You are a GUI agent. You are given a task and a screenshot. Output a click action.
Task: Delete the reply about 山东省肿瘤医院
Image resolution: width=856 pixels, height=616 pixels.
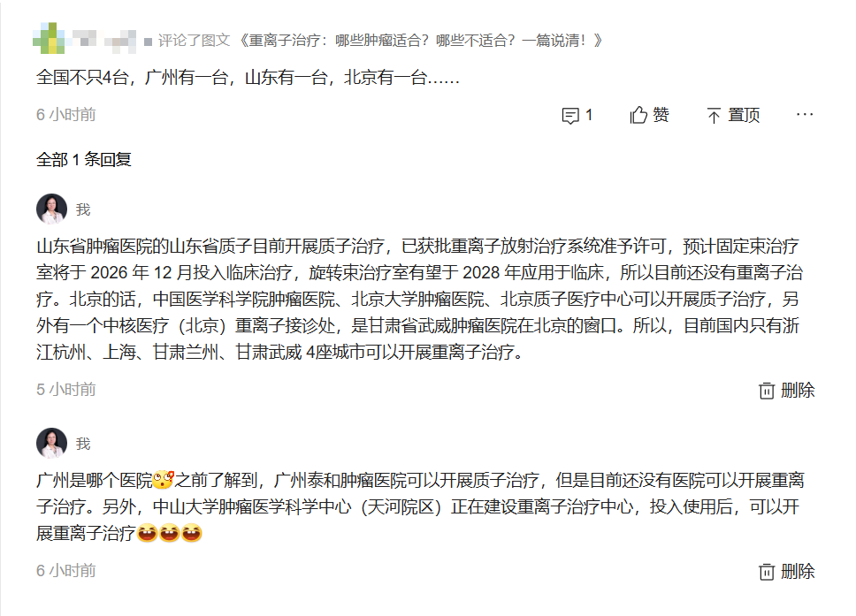pos(787,391)
